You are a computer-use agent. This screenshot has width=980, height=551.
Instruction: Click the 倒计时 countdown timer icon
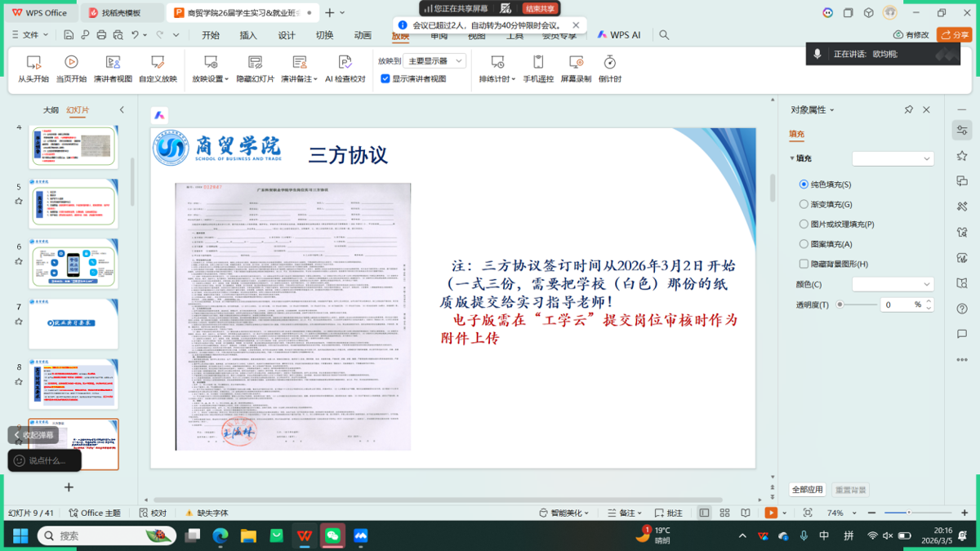pyautogui.click(x=609, y=63)
